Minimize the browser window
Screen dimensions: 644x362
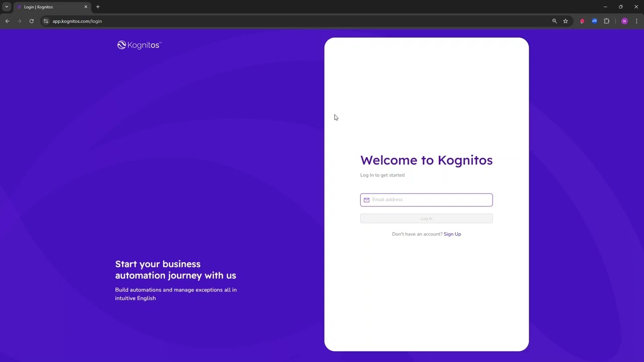click(x=605, y=7)
